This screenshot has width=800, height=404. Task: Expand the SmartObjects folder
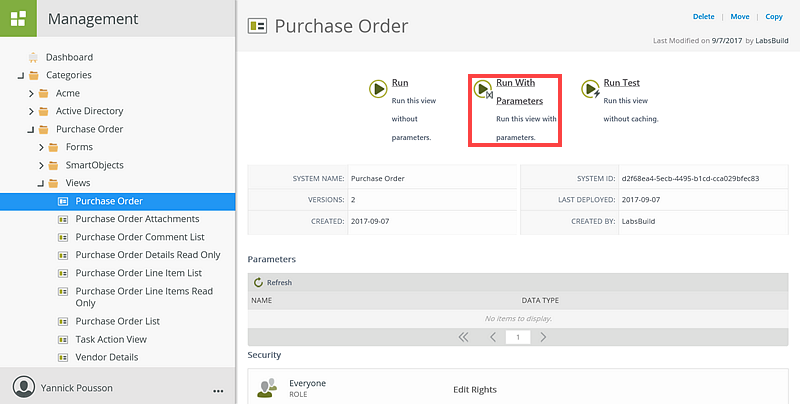click(41, 165)
